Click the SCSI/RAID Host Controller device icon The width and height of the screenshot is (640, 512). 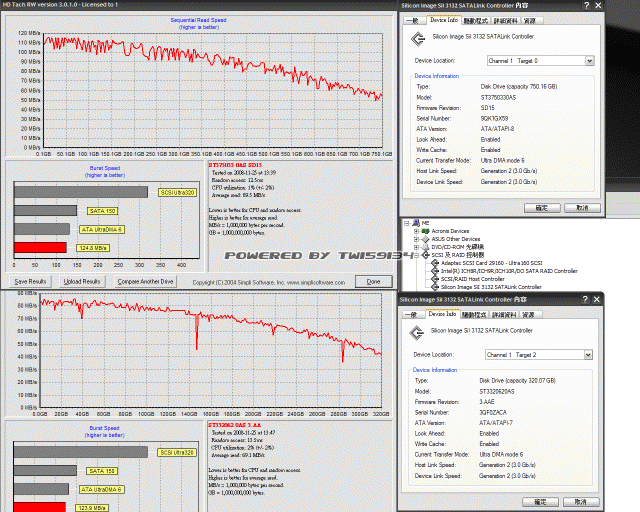tap(435, 279)
